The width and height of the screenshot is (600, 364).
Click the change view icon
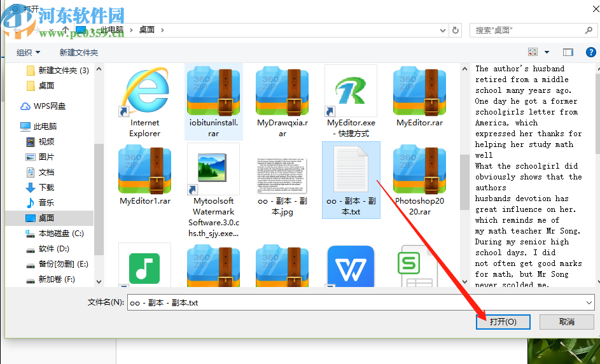coord(533,52)
